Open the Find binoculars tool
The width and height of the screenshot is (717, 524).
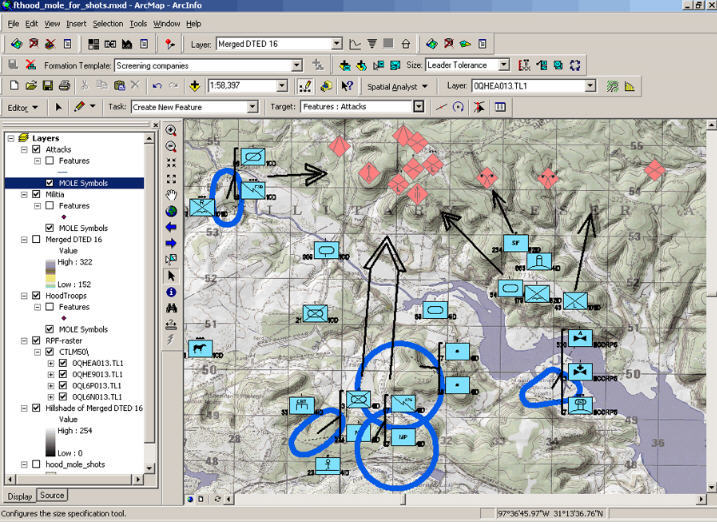pos(171,308)
